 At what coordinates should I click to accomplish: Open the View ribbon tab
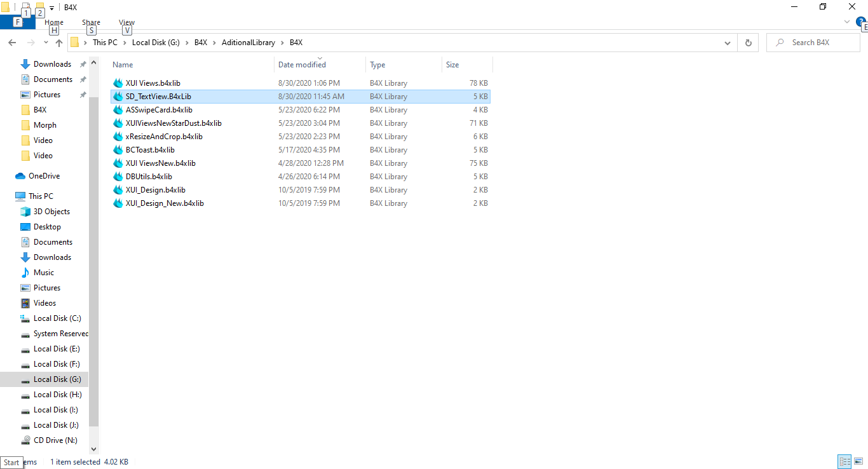[x=127, y=22]
